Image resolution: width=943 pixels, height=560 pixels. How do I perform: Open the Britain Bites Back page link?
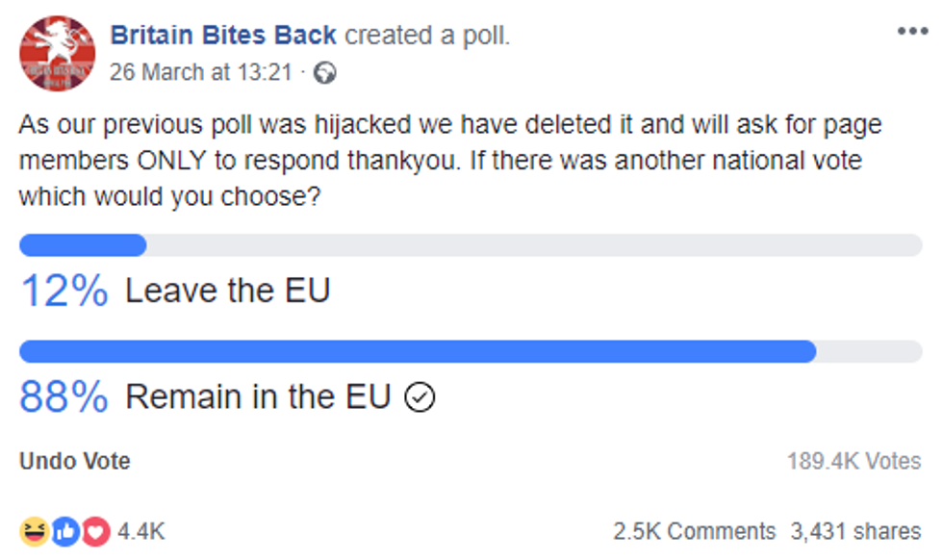(x=223, y=36)
